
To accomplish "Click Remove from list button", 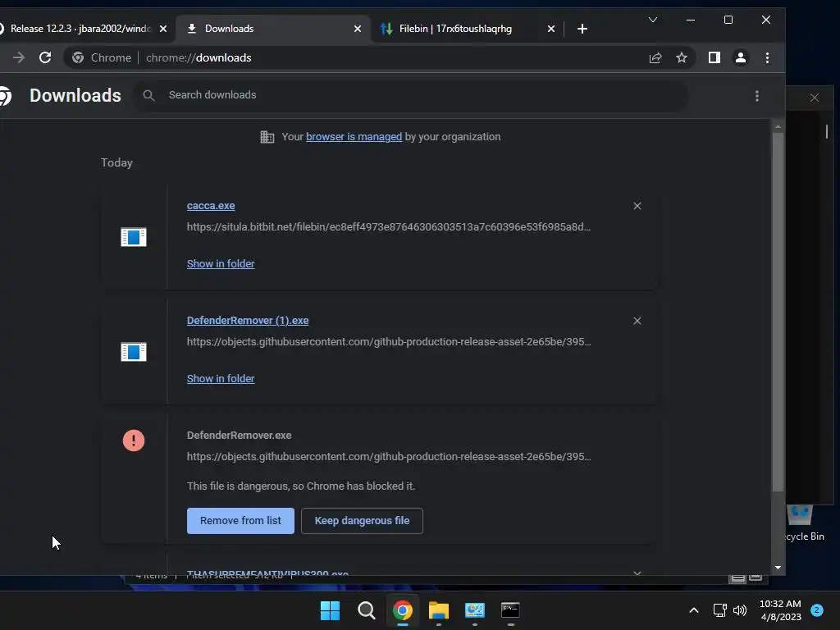I will tap(240, 521).
